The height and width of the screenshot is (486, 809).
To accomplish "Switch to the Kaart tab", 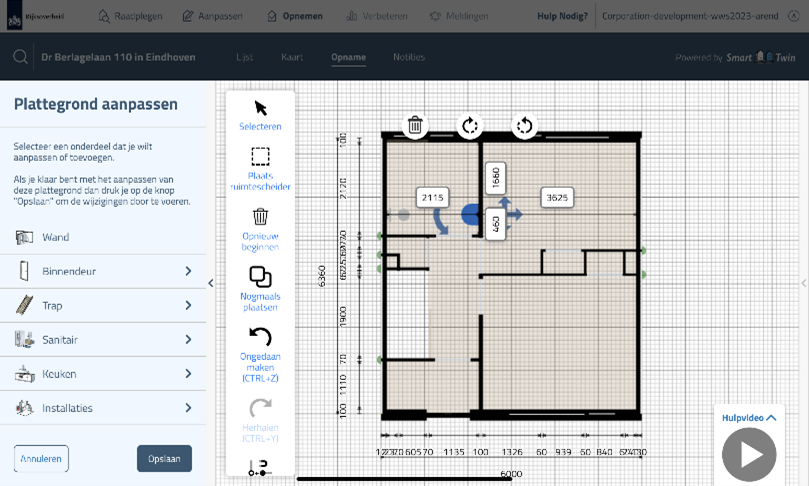I will point(291,57).
